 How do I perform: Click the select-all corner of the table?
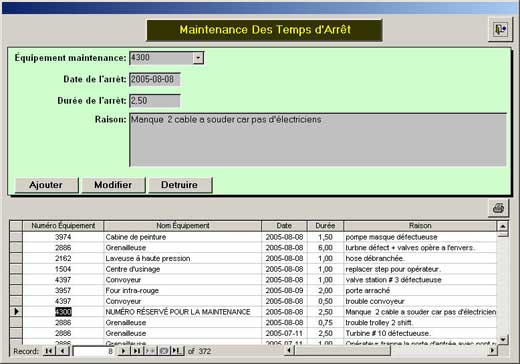(16, 226)
